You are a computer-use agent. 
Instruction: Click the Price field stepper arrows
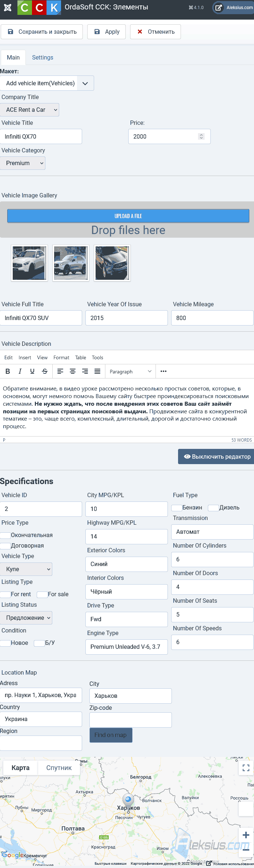[201, 136]
